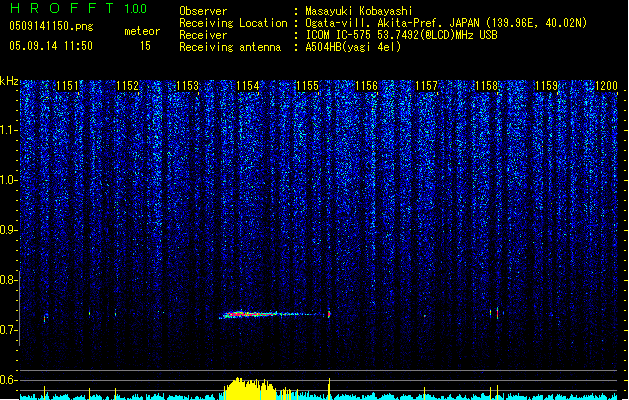Image resolution: width=629 pixels, height=400 pixels.
Task: Click the meteor label
Action: [x=142, y=31]
